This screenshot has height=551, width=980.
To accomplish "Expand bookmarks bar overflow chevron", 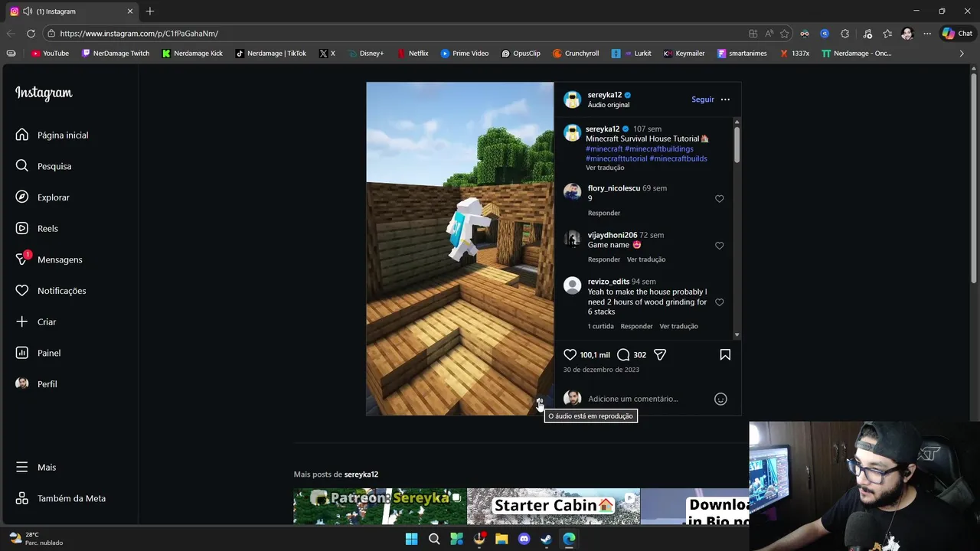I will (x=962, y=54).
